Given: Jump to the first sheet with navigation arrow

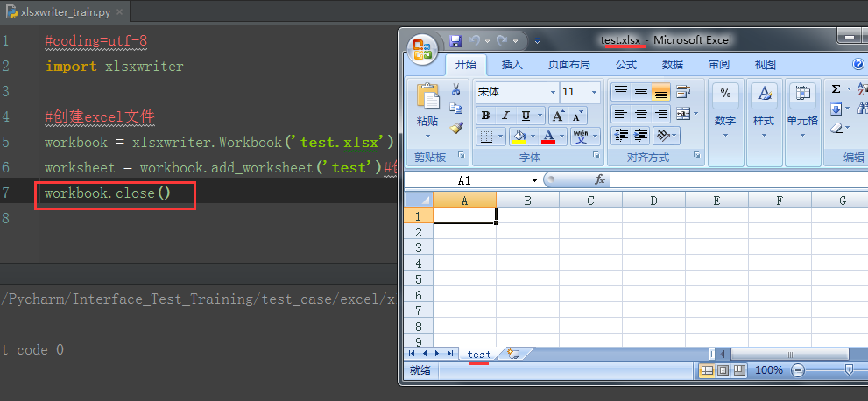Looking at the screenshot, I should tap(412, 354).
